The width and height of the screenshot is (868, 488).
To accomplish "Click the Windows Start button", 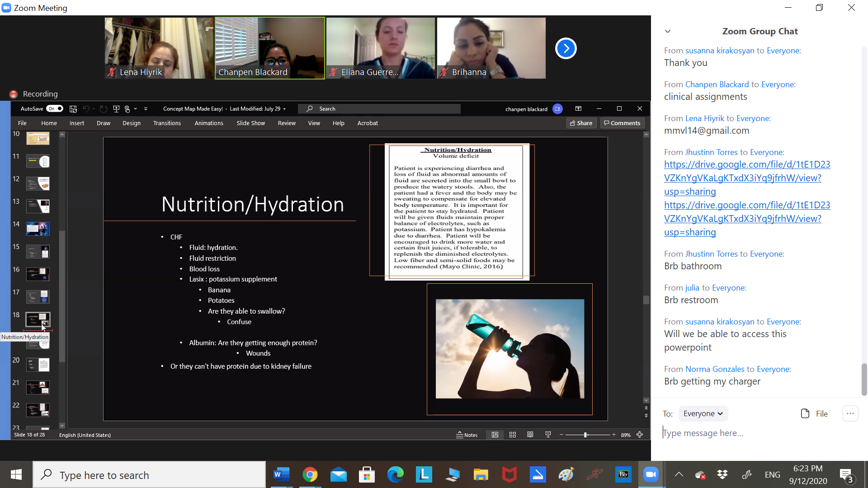I will tap(16, 474).
